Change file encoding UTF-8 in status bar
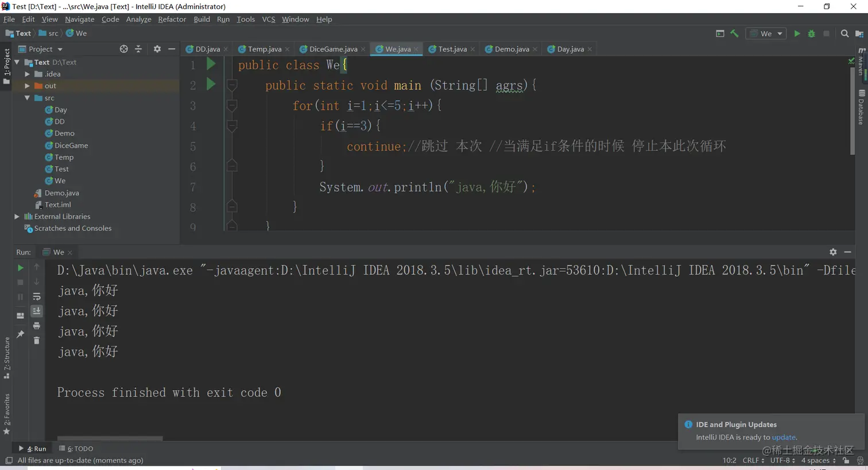868x470 pixels. [782, 461]
